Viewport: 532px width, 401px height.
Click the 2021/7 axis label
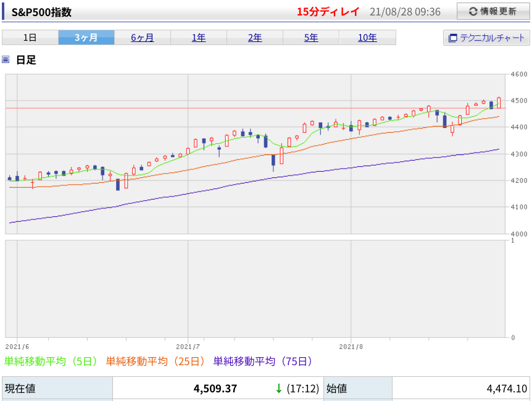click(x=188, y=347)
